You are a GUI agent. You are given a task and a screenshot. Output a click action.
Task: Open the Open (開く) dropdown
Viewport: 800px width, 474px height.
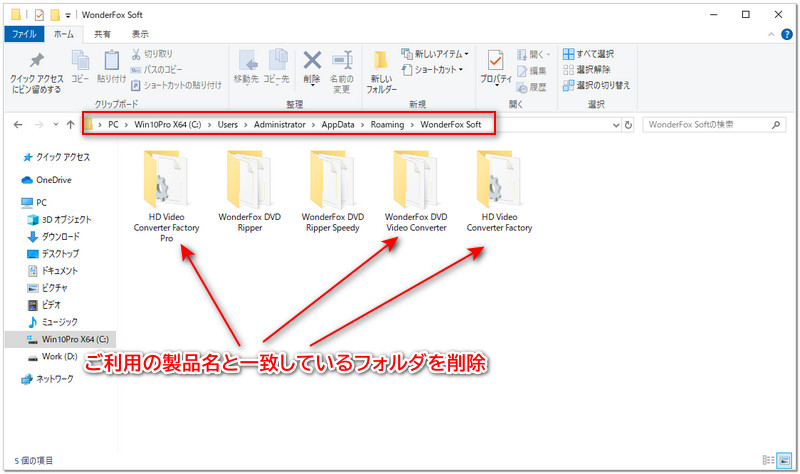pos(534,54)
